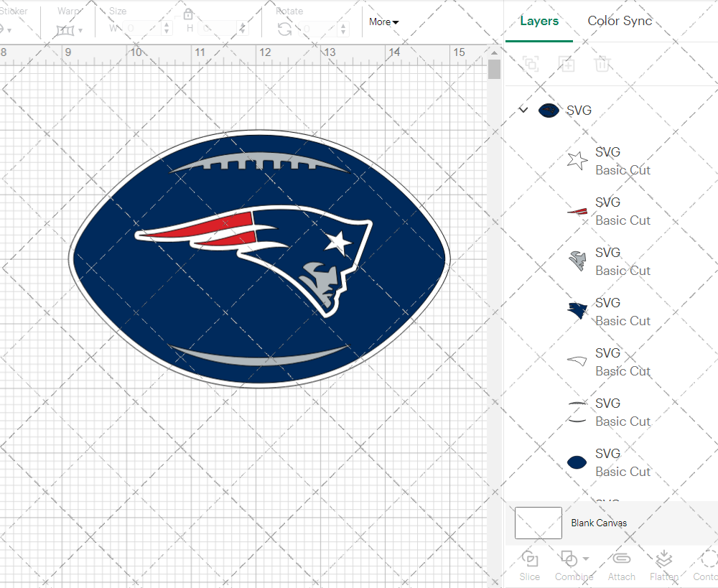Click the Height stepper arrows
This screenshot has width=718, height=588.
coord(243,29)
